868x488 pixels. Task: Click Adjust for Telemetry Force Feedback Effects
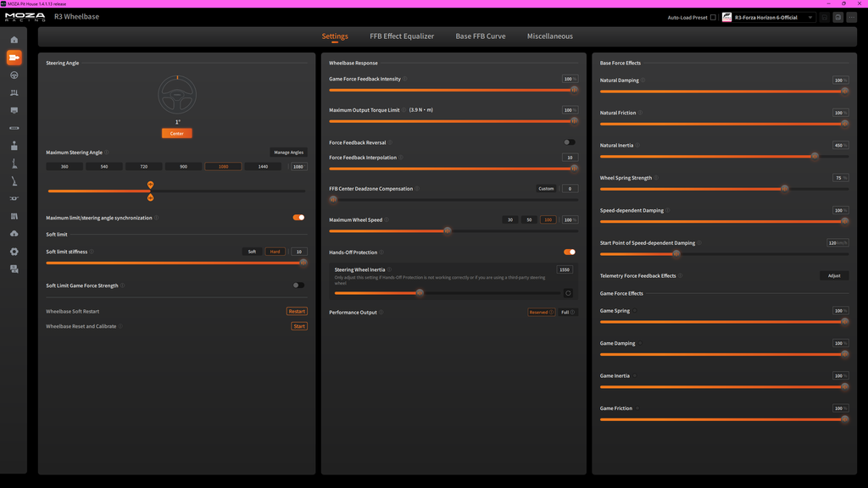coord(834,275)
